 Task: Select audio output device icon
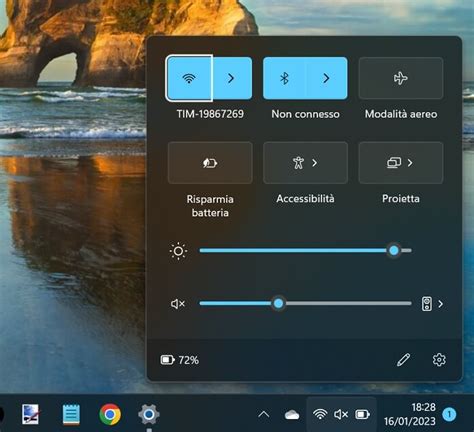[x=427, y=304]
